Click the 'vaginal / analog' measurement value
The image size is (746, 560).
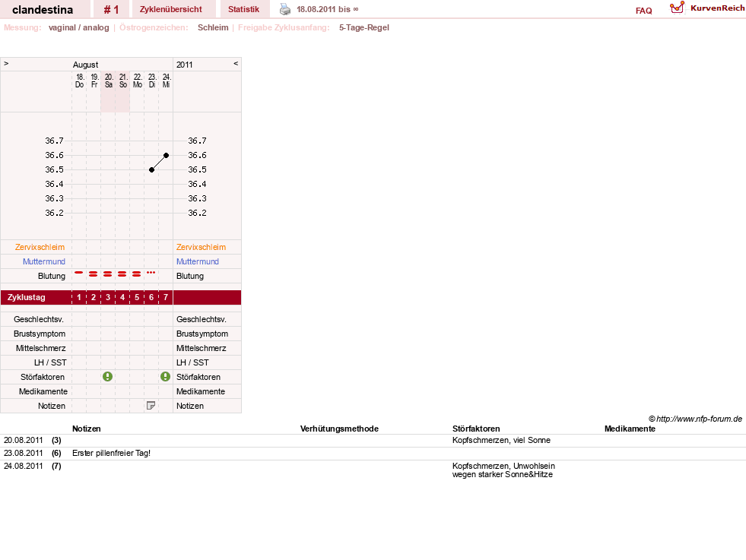click(x=79, y=27)
